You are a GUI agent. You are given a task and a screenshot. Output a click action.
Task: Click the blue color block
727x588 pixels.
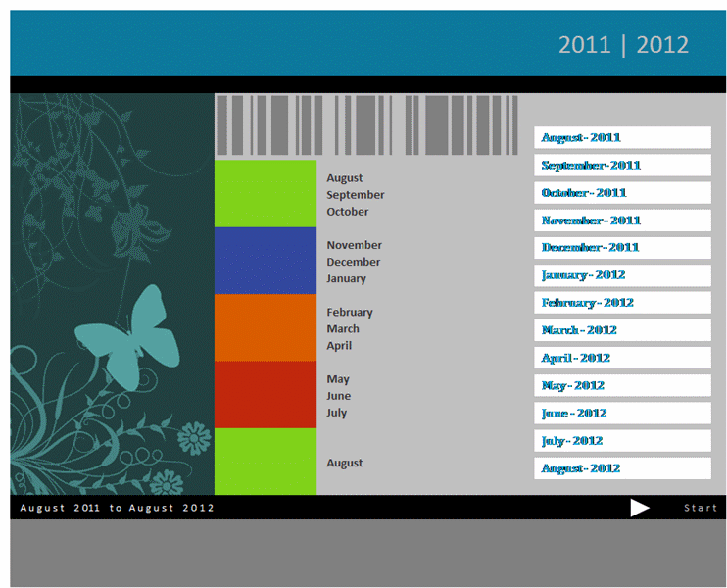(266, 261)
